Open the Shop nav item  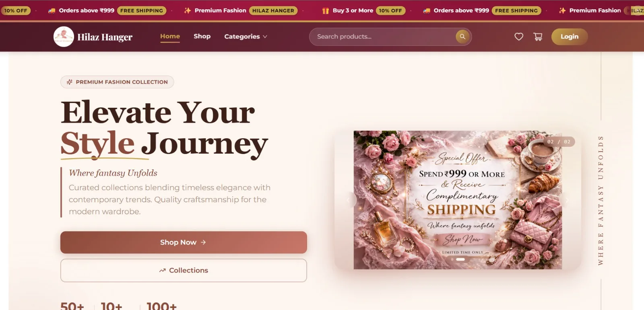click(202, 36)
